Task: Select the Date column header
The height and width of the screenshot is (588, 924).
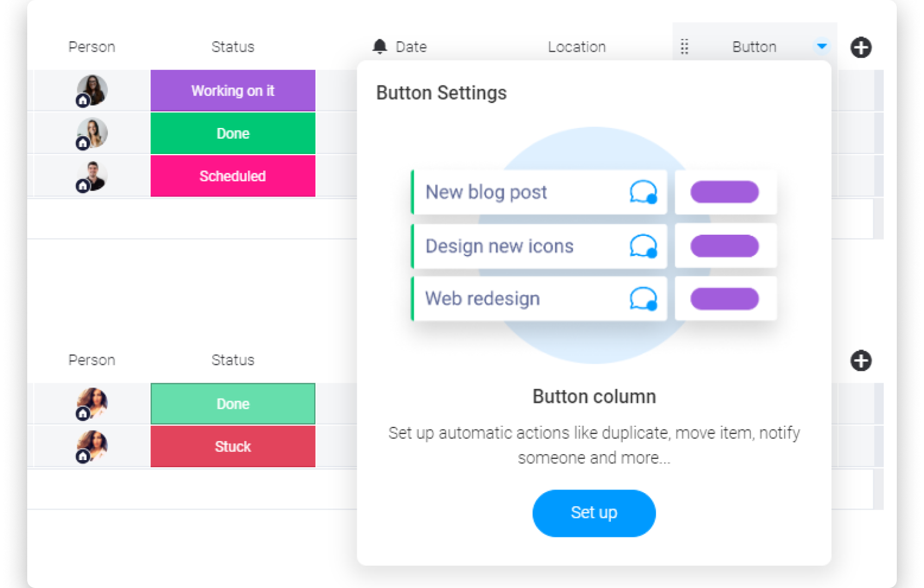Action: pos(411,47)
